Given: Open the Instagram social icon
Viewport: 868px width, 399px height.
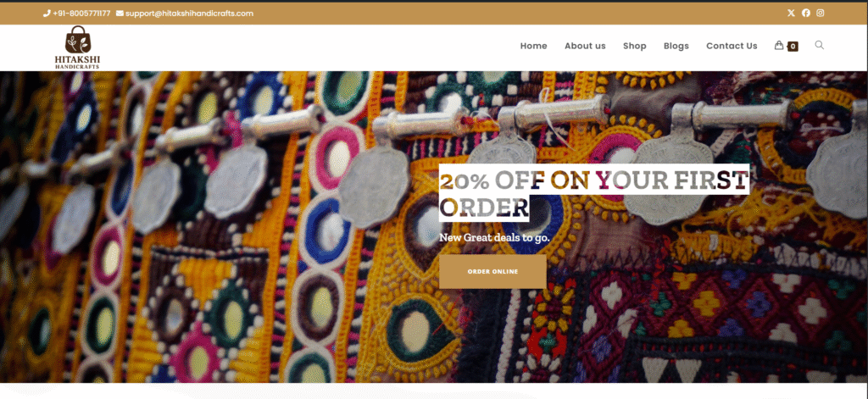Looking at the screenshot, I should [x=821, y=14].
